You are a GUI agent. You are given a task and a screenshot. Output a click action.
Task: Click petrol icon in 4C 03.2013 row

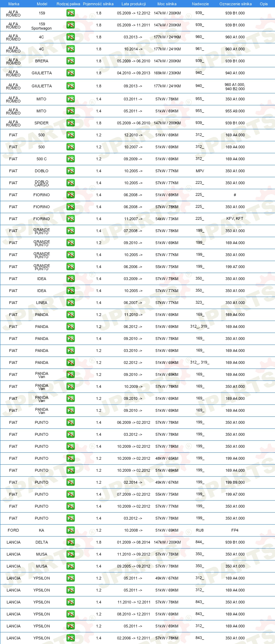70,37
